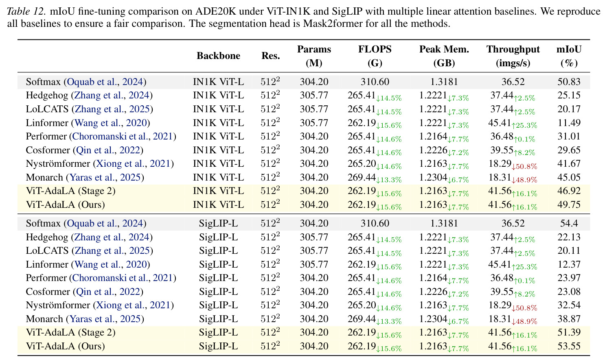Select mIoU value 25.15

[x=569, y=96]
